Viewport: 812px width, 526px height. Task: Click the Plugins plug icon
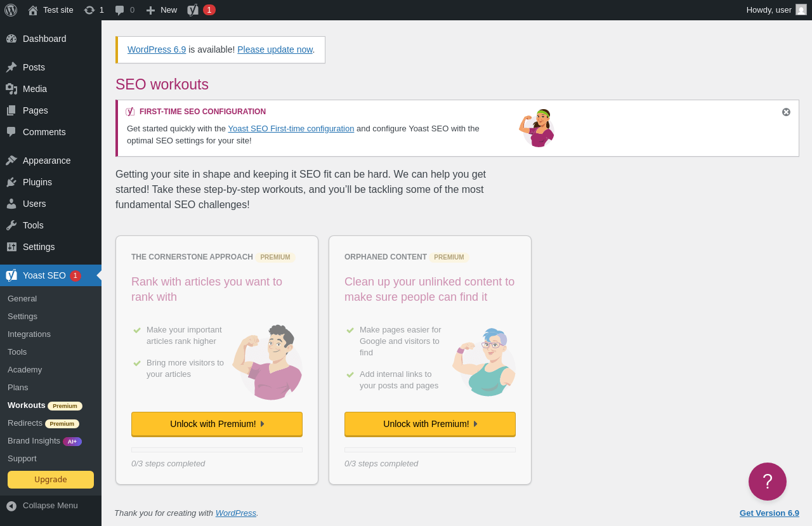[x=11, y=182]
